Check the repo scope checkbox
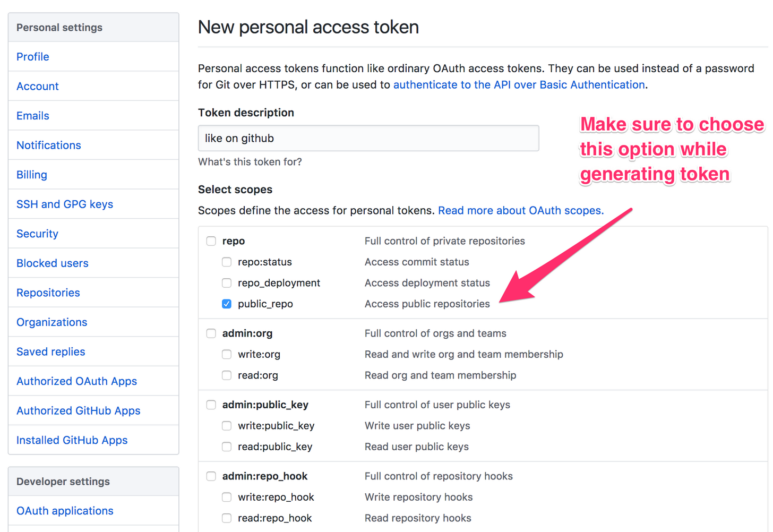 point(211,241)
